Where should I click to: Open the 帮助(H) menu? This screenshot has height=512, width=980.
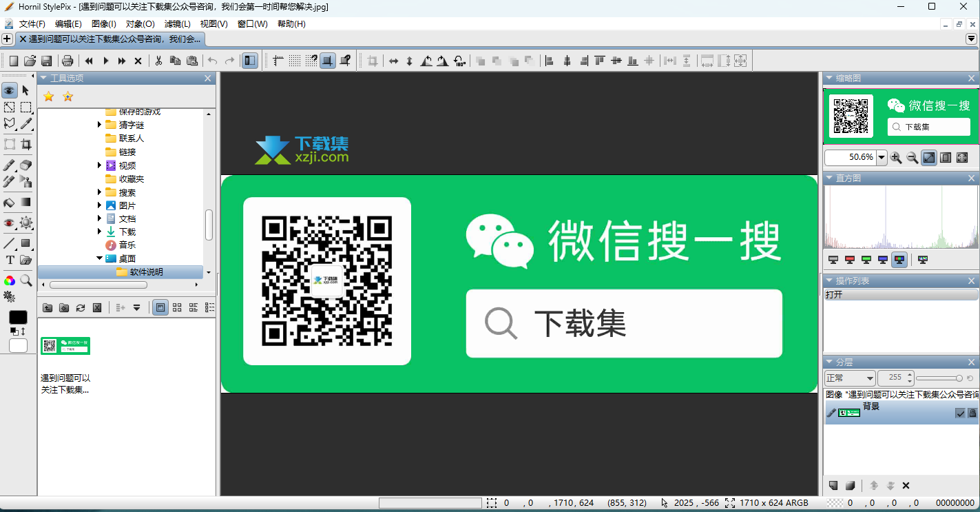coord(291,23)
